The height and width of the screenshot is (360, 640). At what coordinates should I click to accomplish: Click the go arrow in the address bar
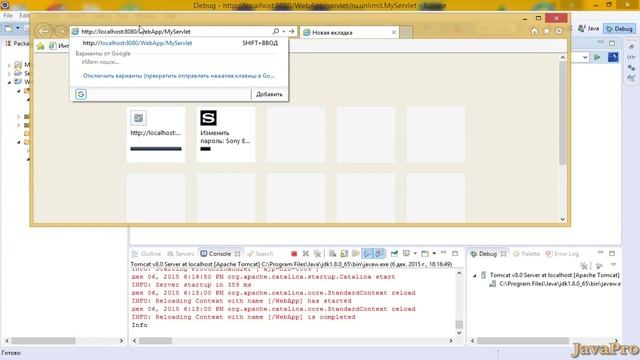coord(291,31)
